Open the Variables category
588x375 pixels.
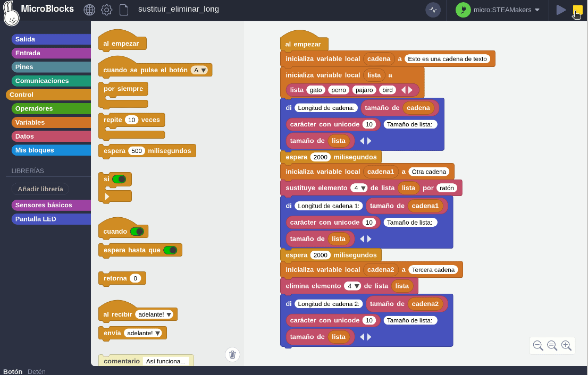(51, 123)
